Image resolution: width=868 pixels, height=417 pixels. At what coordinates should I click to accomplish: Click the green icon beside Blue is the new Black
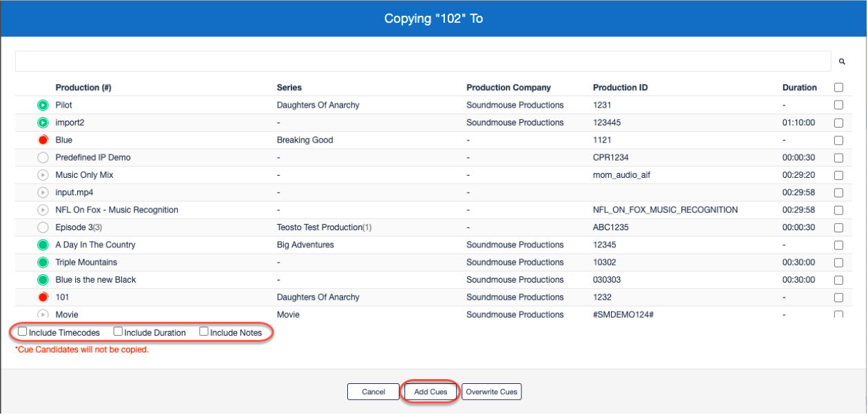point(43,280)
